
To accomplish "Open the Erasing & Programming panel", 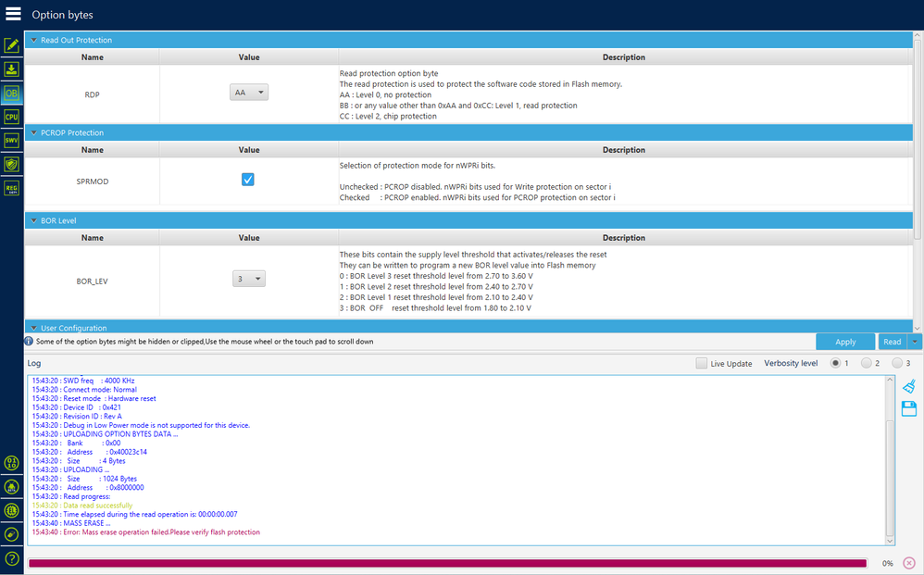I will (12, 69).
